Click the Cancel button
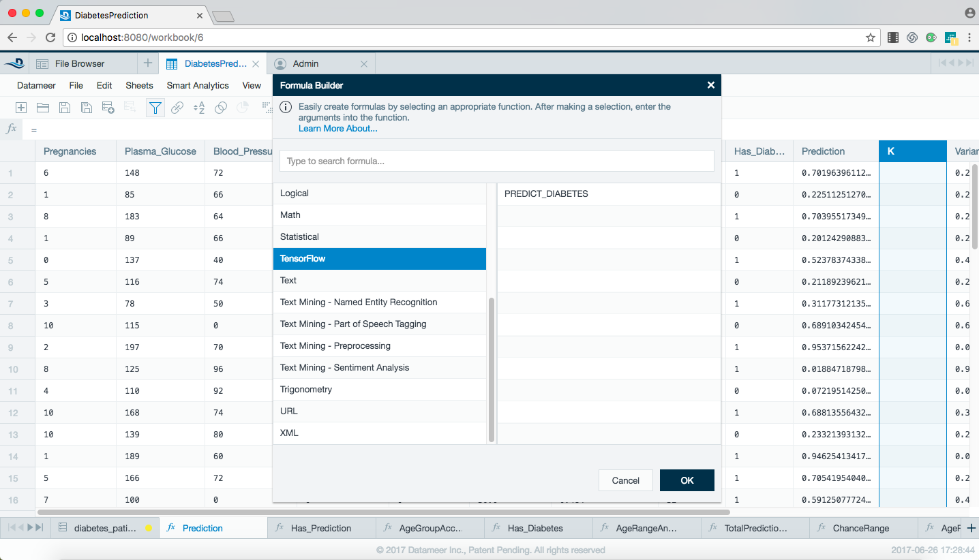 coord(626,480)
